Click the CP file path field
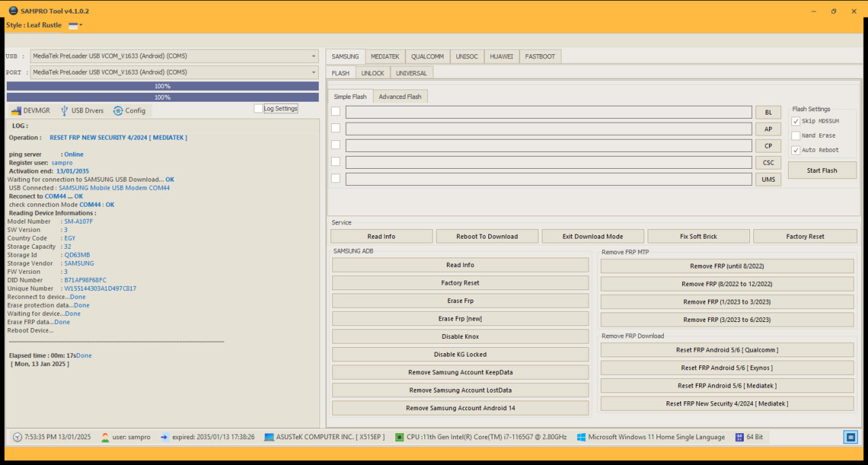Screen dimensions: 868x465 click(549, 146)
